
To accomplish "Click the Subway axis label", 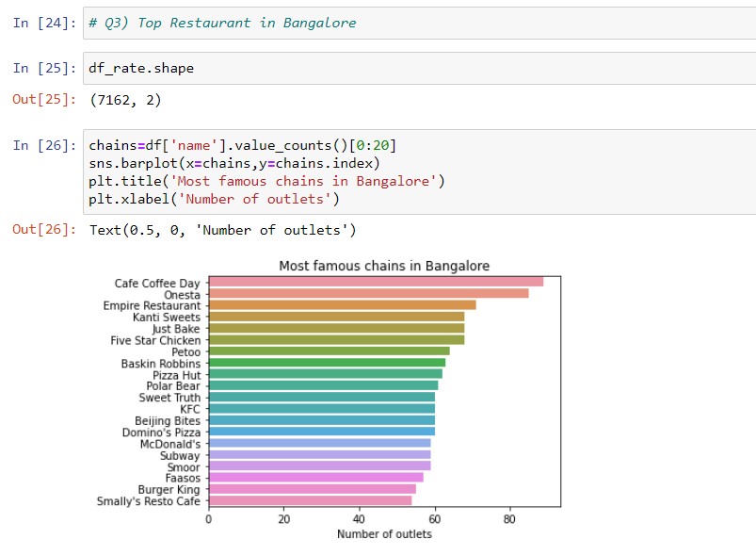I will click(180, 455).
